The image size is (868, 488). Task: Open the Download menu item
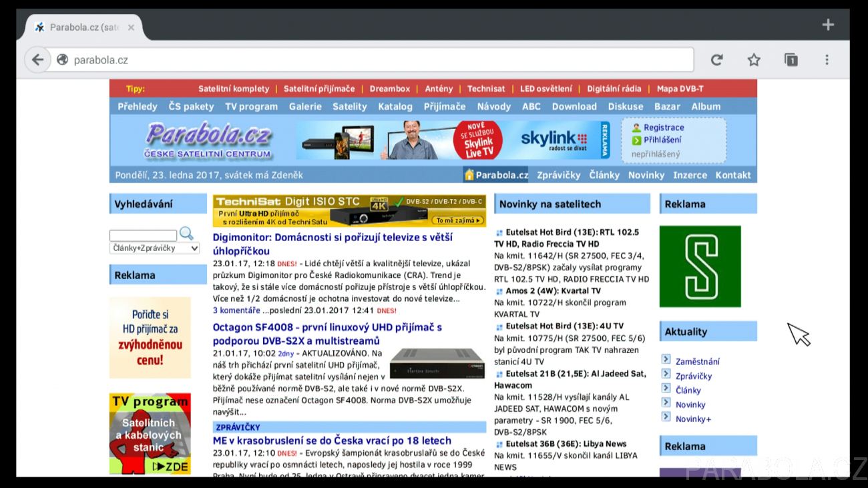pyautogui.click(x=574, y=106)
